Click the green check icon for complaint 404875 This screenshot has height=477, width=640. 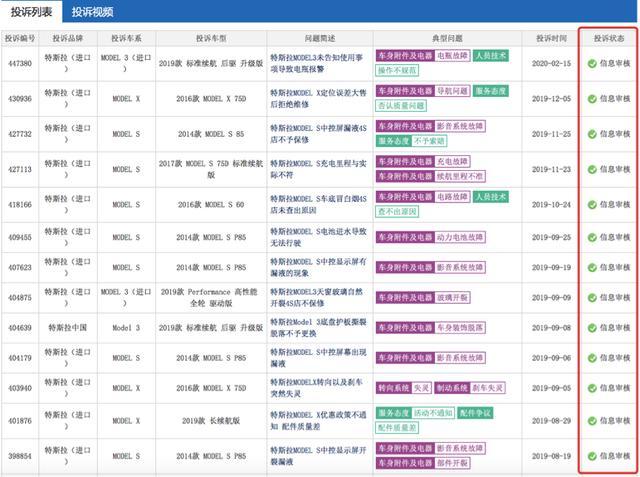click(x=592, y=297)
